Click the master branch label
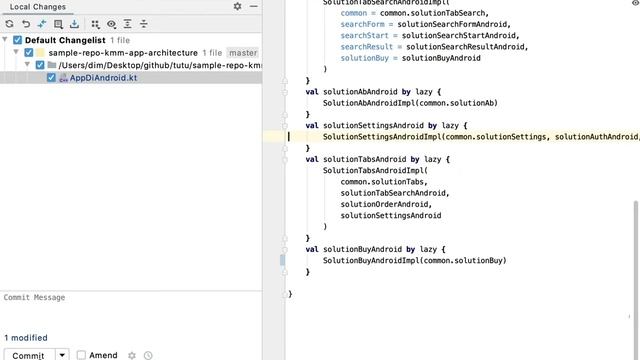This screenshot has height=360, width=640. 243,53
